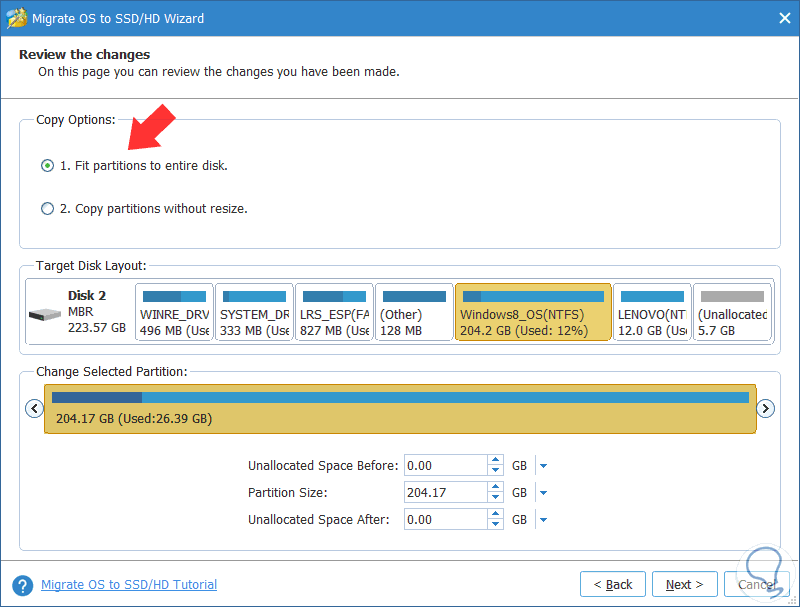Decrease Partition Size with down spinner
The width and height of the screenshot is (800, 607).
495,498
